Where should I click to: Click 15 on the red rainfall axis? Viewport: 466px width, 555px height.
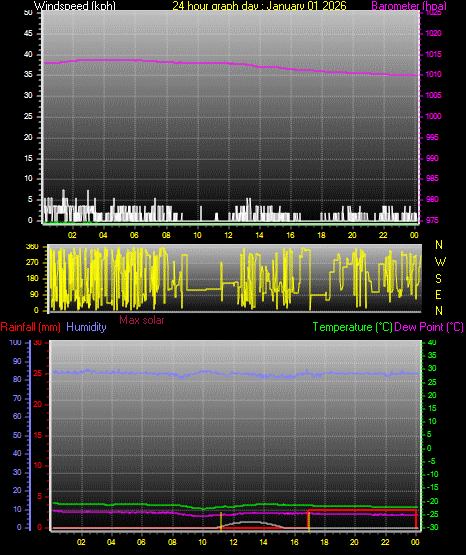tap(38, 435)
